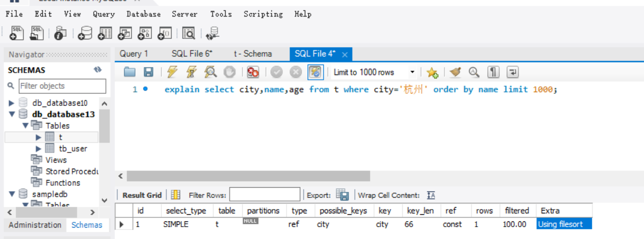Open find panel magnifier icon
The width and height of the screenshot is (644, 239).
click(x=474, y=72)
